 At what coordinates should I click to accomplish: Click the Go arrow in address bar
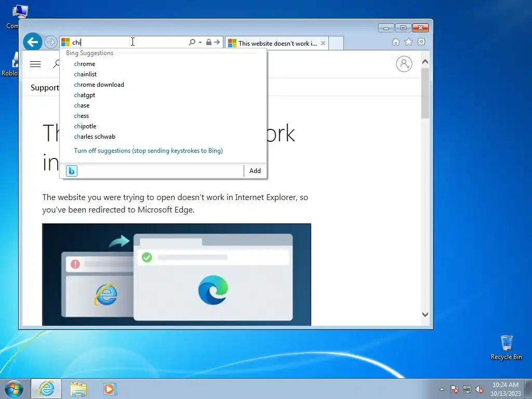(217, 42)
